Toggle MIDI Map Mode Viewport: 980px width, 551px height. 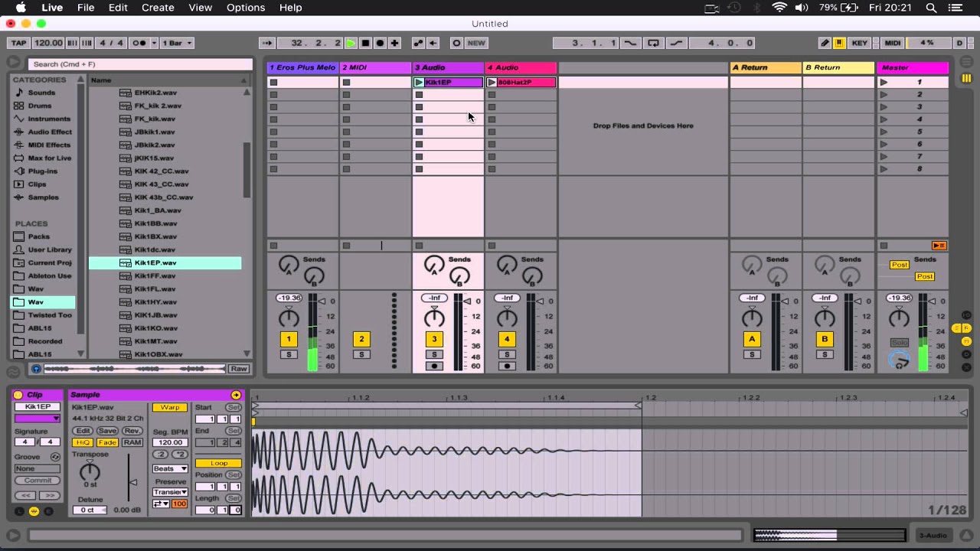tap(892, 43)
